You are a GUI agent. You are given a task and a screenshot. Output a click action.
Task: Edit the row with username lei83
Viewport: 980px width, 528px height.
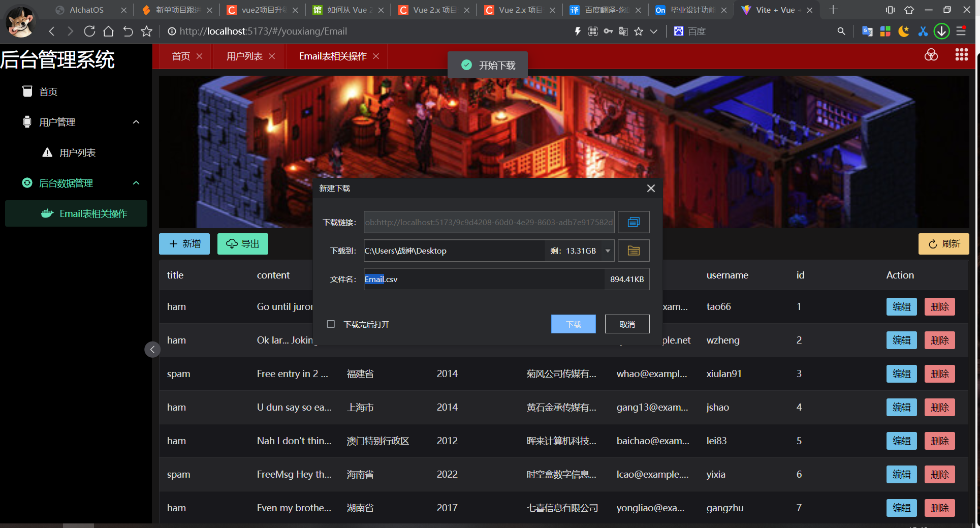pos(902,441)
